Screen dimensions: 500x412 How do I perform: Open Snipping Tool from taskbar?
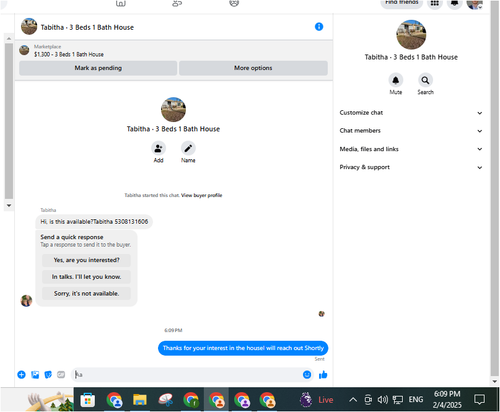pos(166,400)
